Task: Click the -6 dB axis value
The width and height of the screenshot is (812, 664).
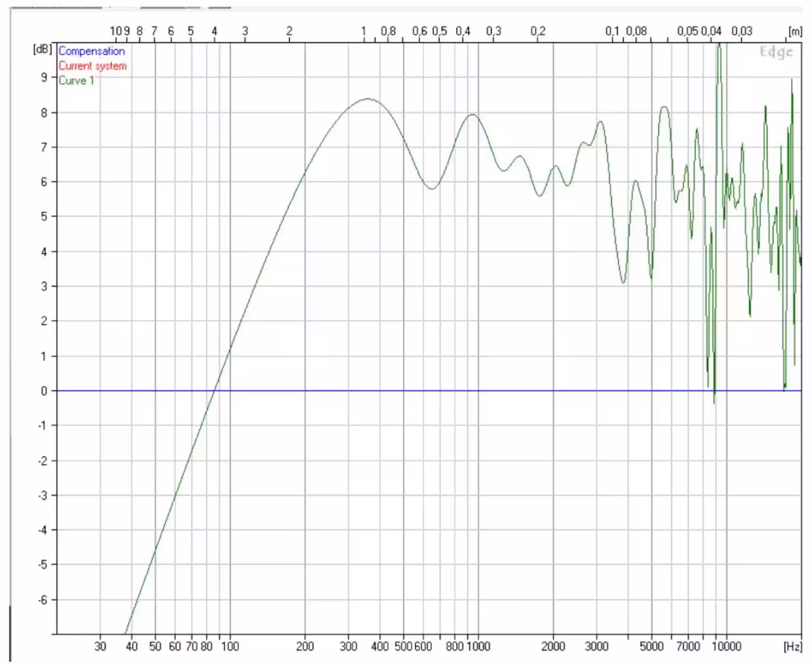Action: (x=42, y=600)
